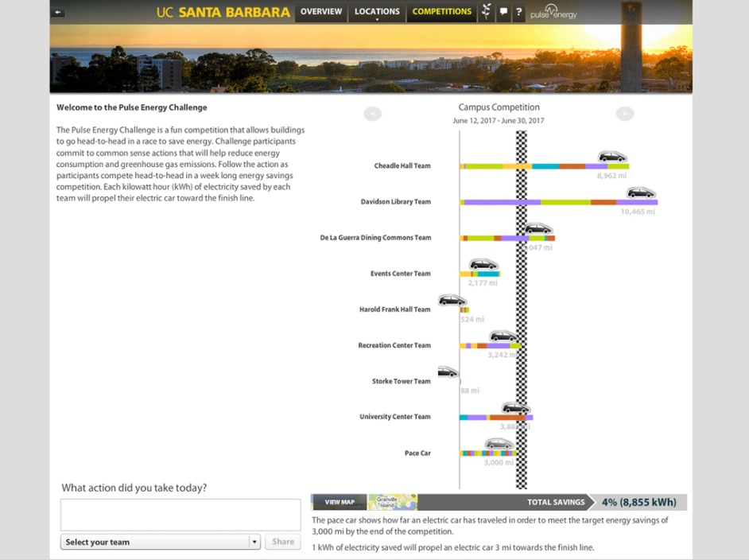The height and width of the screenshot is (560, 749).
Task: Select the Events Center Team label
Action: [400, 274]
